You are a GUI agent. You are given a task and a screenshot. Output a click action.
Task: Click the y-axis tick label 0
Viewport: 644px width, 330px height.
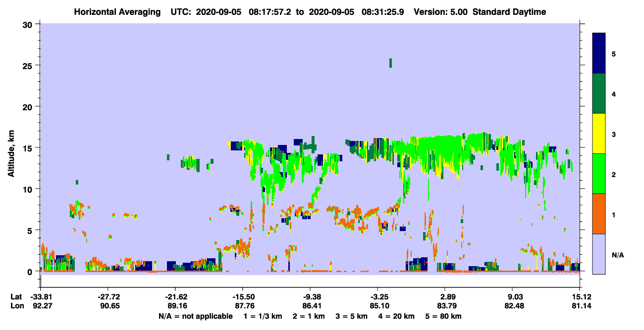point(31,272)
